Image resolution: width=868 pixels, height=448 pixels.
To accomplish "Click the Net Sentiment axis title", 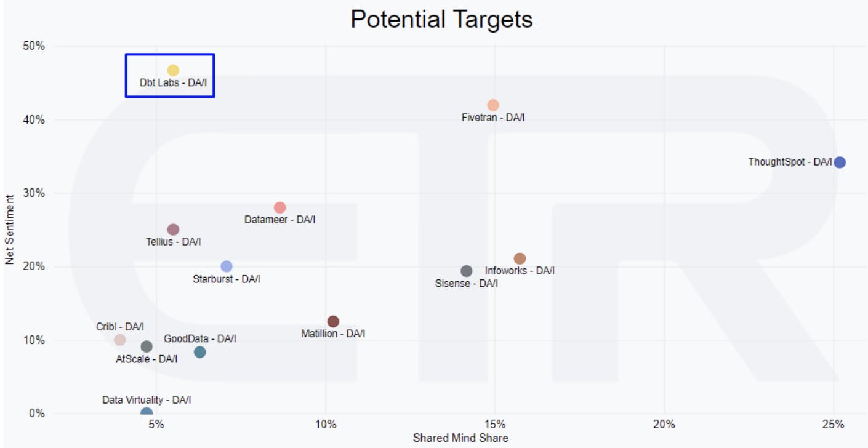I will pyautogui.click(x=9, y=230).
